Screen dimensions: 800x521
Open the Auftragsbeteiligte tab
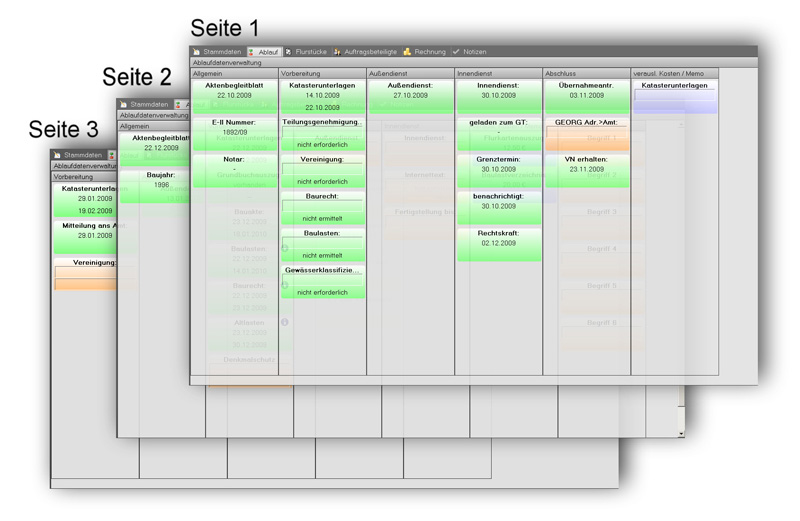[x=370, y=52]
